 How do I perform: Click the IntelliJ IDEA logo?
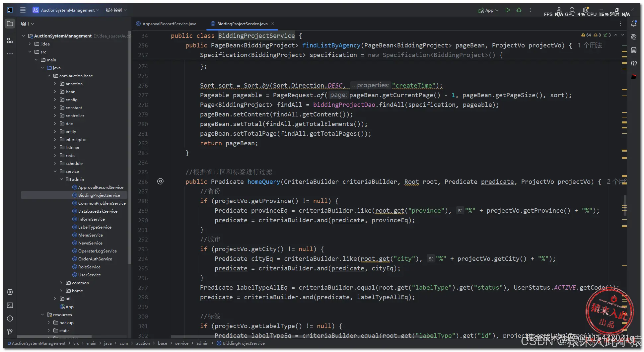(x=10, y=10)
